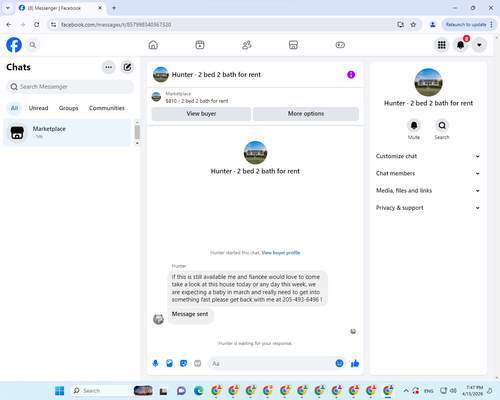Open the notifications bell
Image resolution: width=500 pixels, height=400 pixels.
coord(460,45)
